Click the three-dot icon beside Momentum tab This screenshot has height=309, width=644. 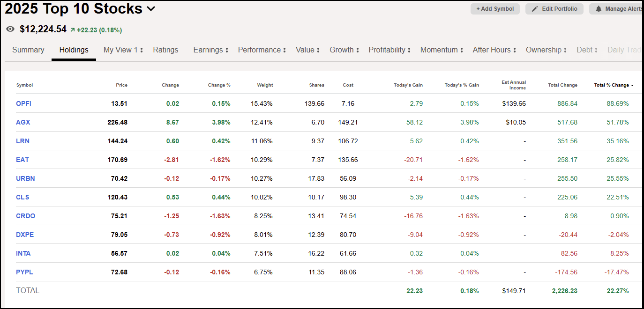tap(461, 50)
